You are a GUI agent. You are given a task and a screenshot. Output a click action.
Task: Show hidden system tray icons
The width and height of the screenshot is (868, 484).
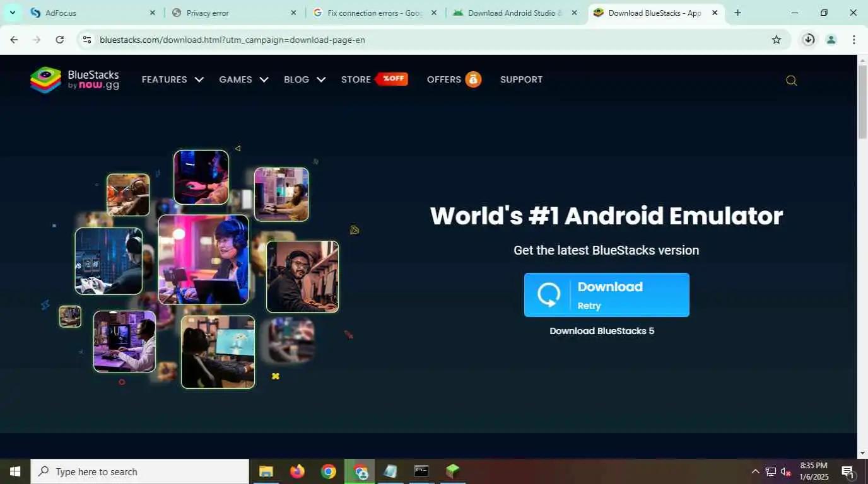click(x=755, y=471)
